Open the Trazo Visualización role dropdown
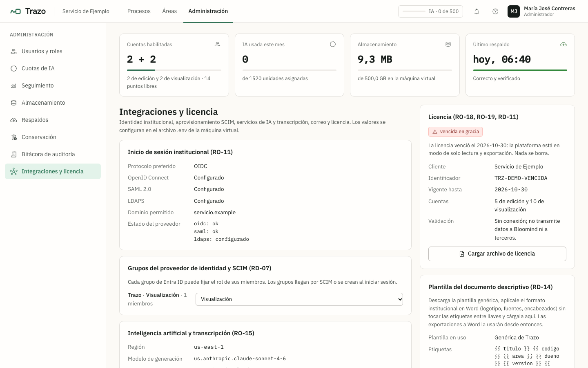 [x=299, y=299]
